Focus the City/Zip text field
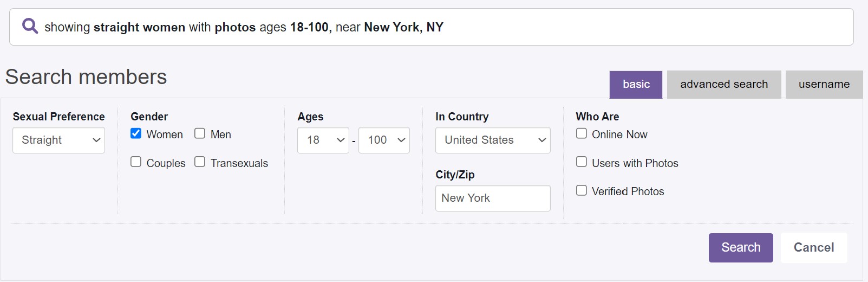 (x=493, y=198)
